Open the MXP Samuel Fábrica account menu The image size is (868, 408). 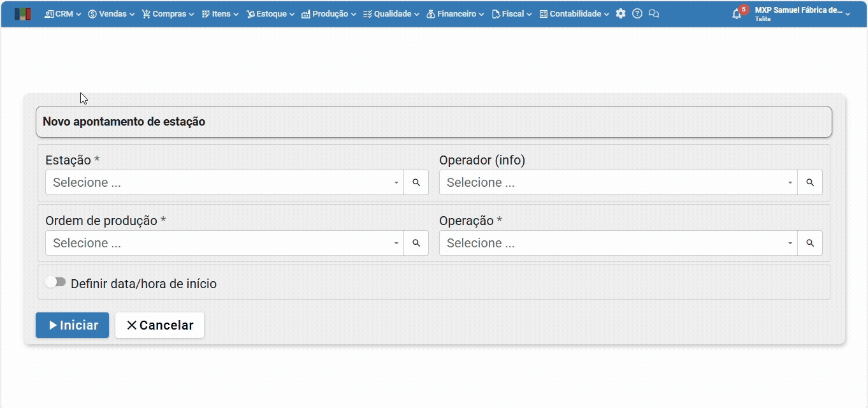click(x=802, y=13)
